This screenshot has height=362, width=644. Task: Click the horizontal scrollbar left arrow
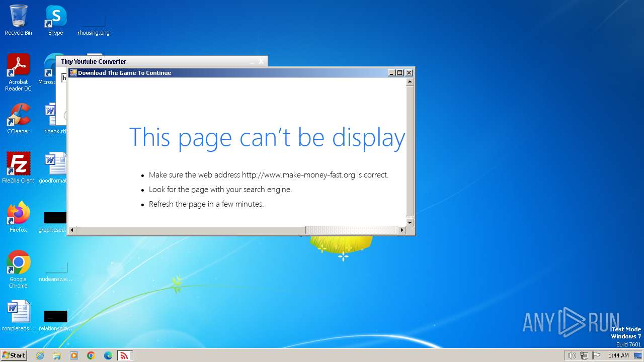tap(71, 230)
